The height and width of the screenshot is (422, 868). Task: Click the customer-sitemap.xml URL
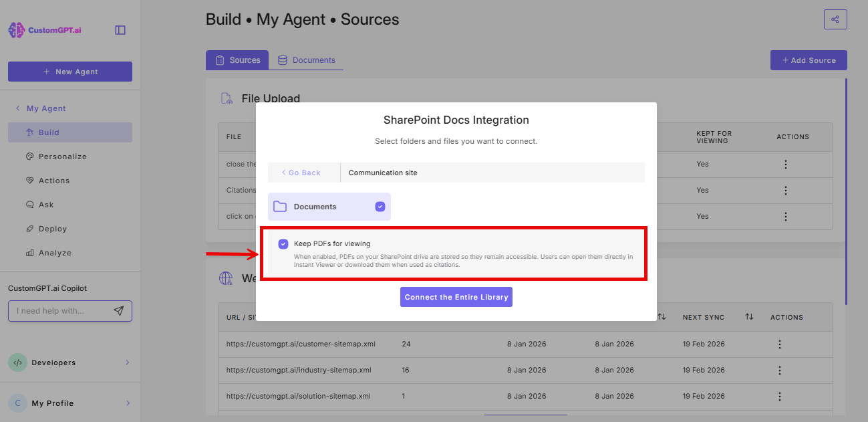(301, 344)
